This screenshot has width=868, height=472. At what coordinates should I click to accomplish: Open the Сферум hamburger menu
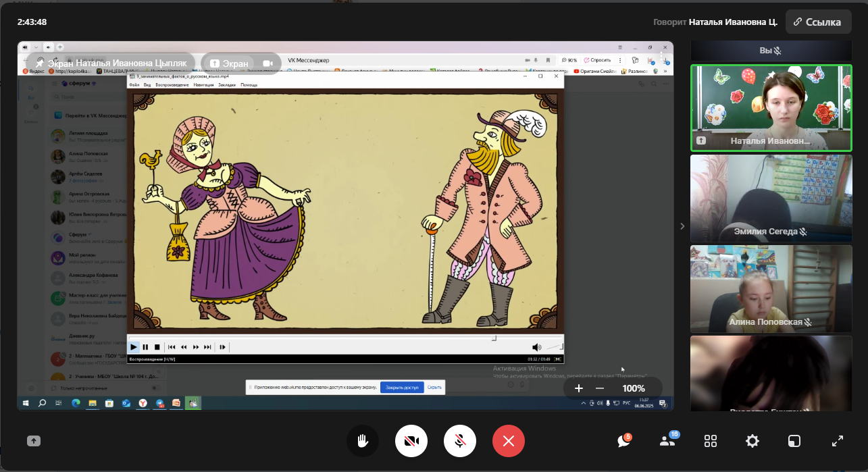[55, 84]
